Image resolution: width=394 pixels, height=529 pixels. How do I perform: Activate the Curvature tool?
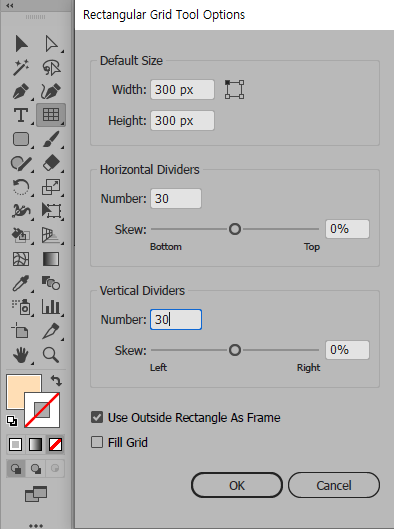pyautogui.click(x=51, y=91)
